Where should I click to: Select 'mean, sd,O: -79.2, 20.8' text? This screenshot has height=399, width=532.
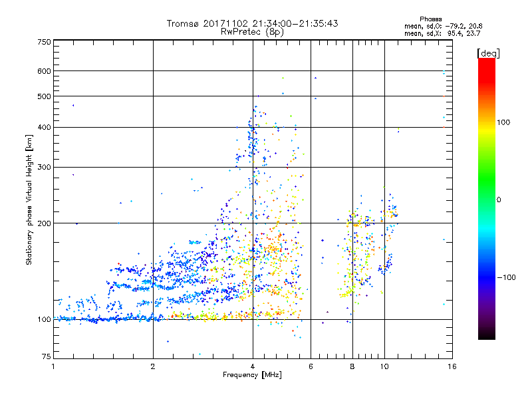(443, 26)
